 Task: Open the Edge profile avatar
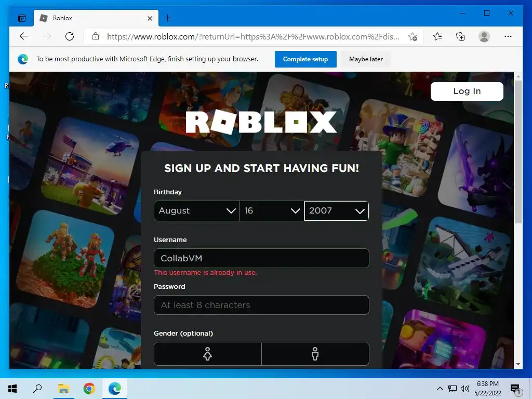(484, 36)
